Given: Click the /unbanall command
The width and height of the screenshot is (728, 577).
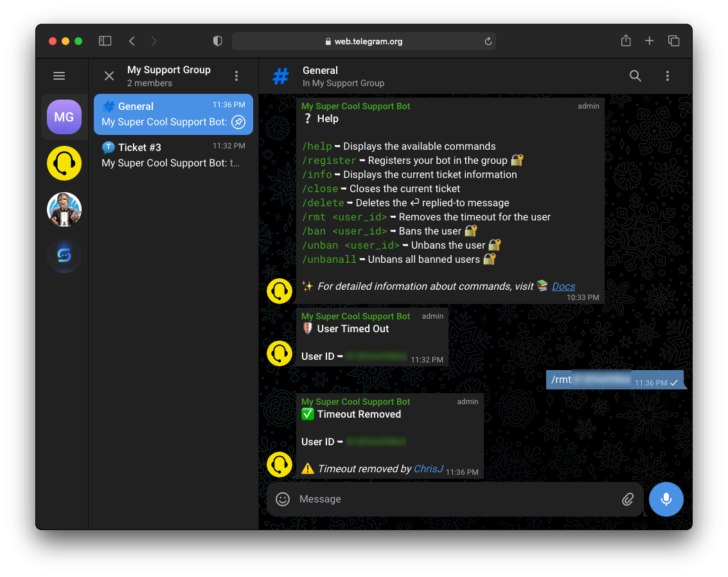Looking at the screenshot, I should pos(329,260).
